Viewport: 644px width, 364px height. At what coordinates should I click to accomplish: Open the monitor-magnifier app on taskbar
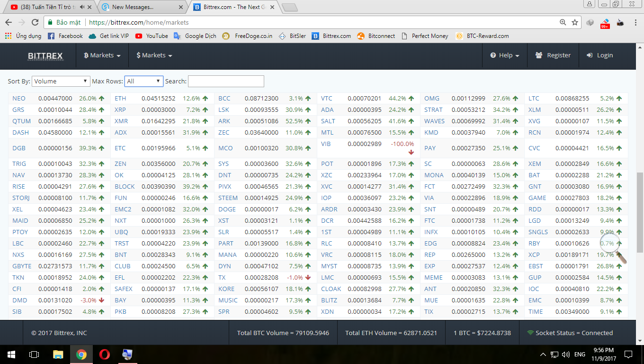pos(127,354)
